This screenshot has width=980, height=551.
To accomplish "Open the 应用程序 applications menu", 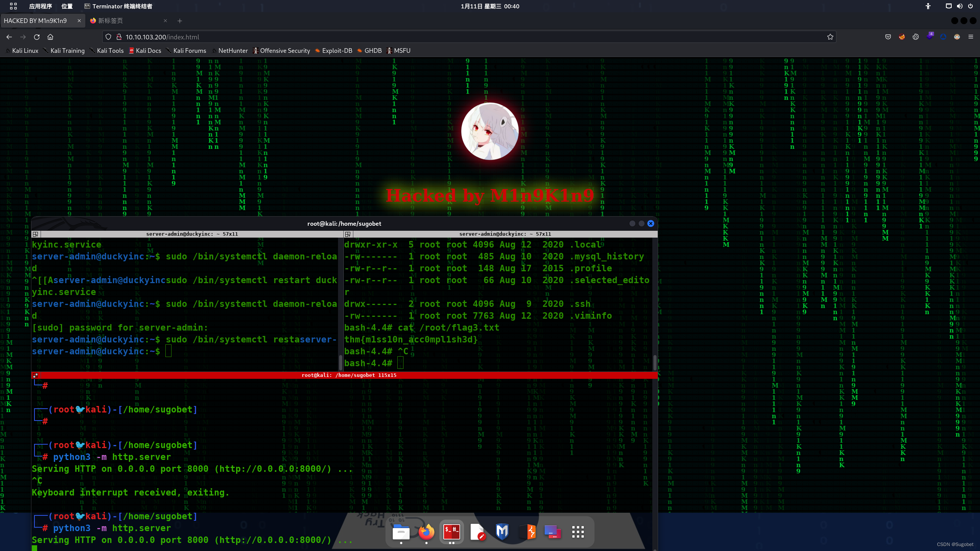I will (x=40, y=6).
